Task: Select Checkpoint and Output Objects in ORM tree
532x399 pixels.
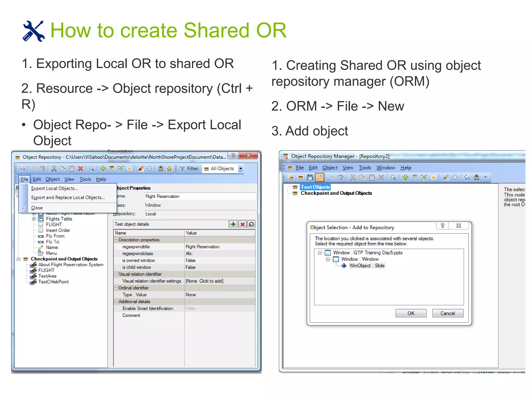Action: [x=336, y=193]
